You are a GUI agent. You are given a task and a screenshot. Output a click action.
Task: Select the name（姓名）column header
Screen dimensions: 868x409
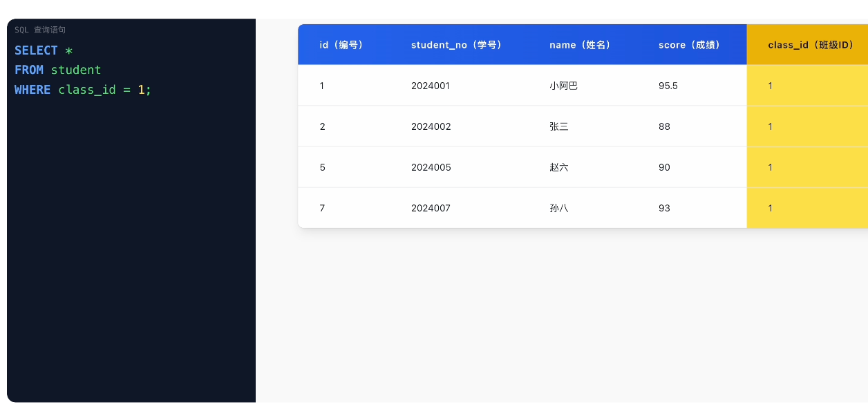click(x=580, y=45)
